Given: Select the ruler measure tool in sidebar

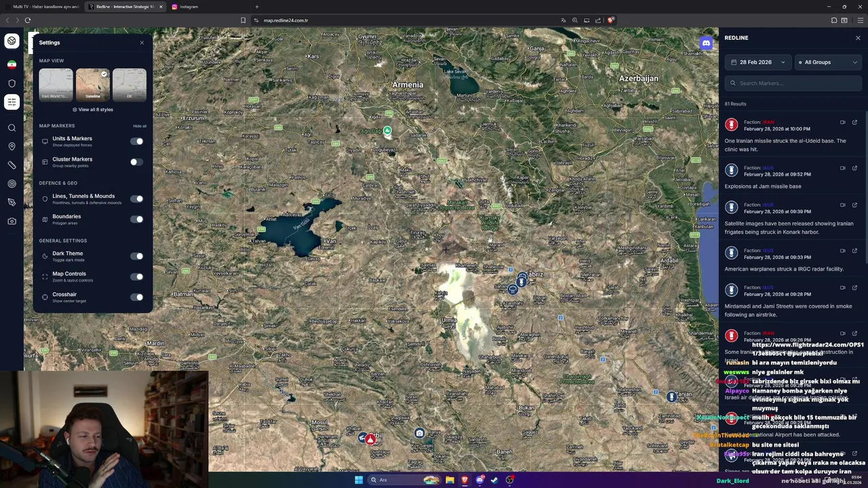Looking at the screenshot, I should (x=12, y=165).
